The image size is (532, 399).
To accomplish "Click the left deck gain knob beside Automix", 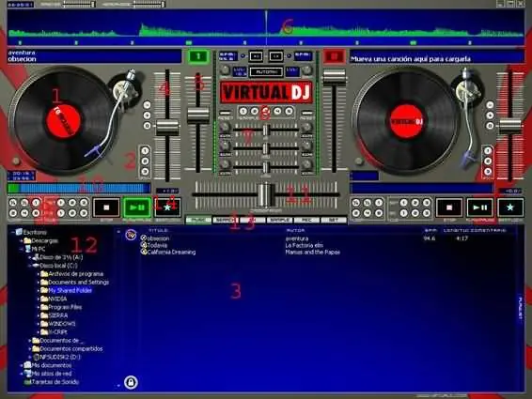I will pyautogui.click(x=225, y=70).
